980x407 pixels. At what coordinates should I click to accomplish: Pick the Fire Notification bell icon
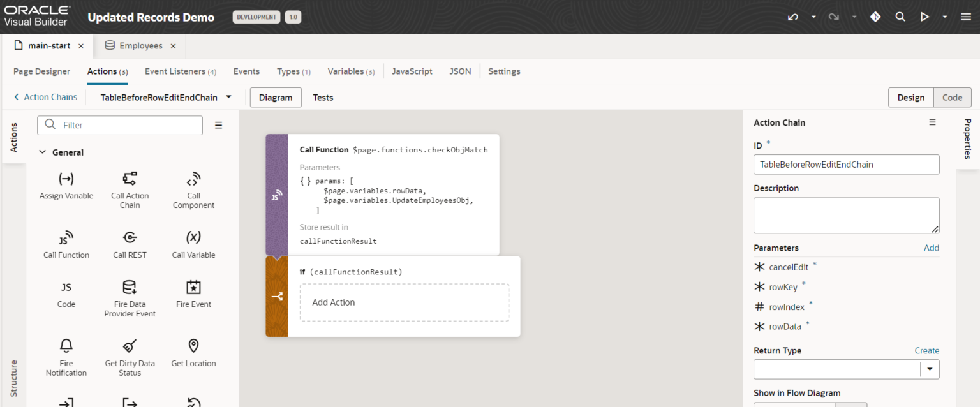66,346
